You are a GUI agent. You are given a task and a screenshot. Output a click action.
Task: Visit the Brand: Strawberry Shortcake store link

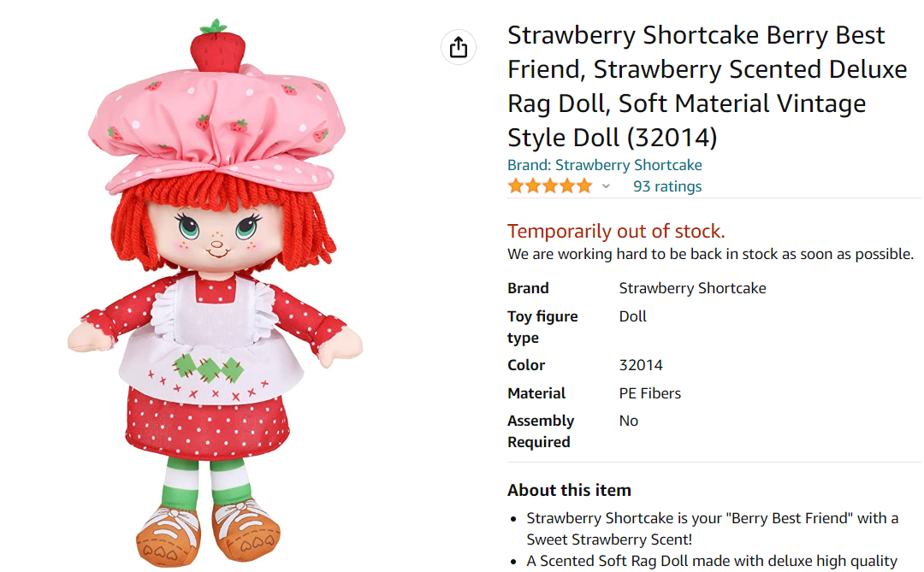tap(604, 165)
